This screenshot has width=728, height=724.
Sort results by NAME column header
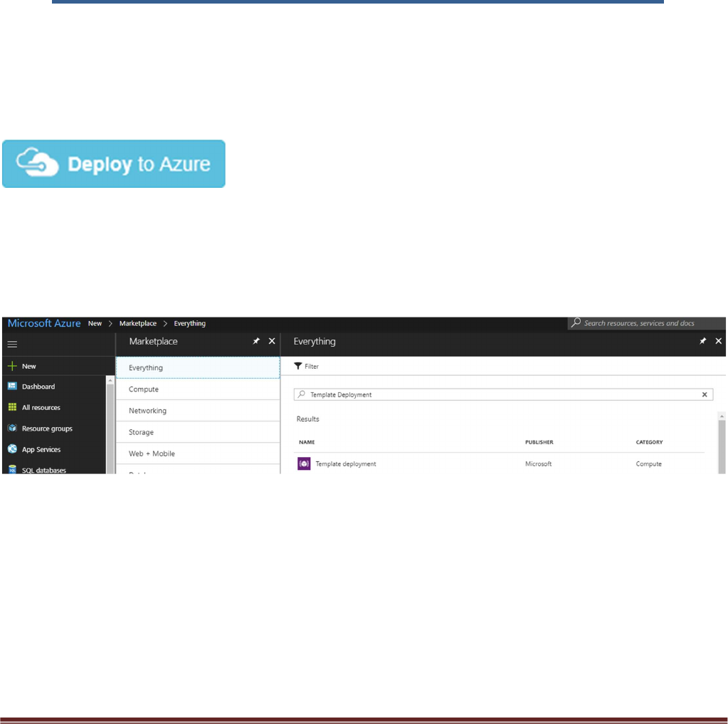(307, 442)
